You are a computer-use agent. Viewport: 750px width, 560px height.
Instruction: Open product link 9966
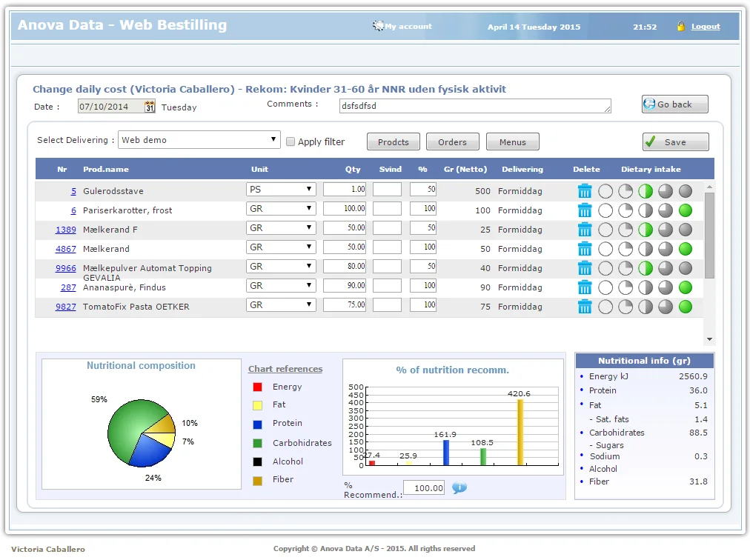(x=65, y=268)
